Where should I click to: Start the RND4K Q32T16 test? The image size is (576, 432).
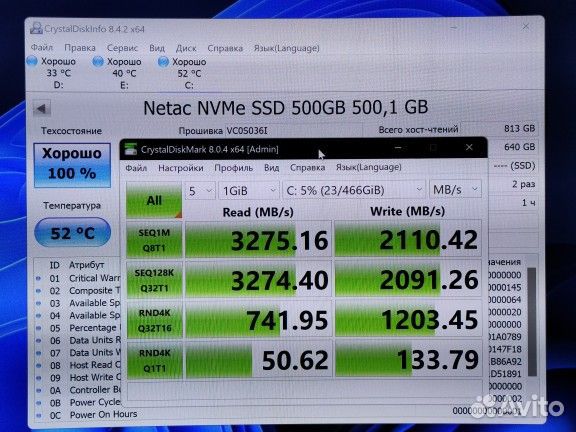[x=154, y=320]
